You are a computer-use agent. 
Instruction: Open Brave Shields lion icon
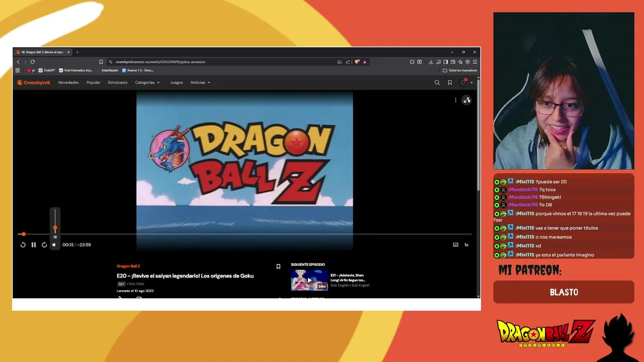pyautogui.click(x=357, y=62)
